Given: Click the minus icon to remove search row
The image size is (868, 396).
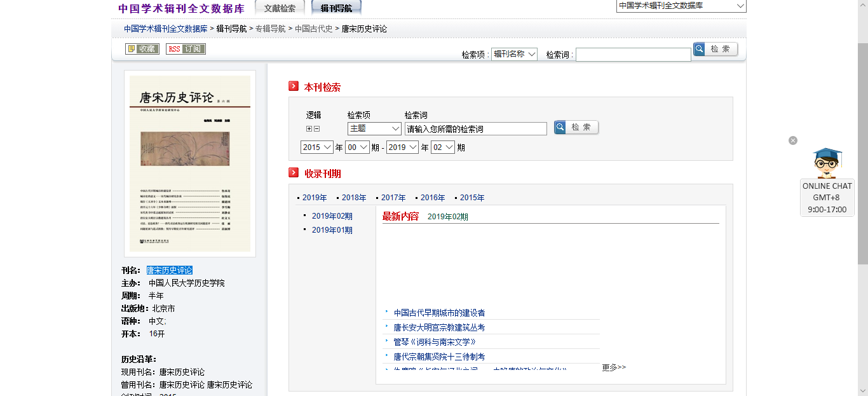Looking at the screenshot, I should click(317, 129).
